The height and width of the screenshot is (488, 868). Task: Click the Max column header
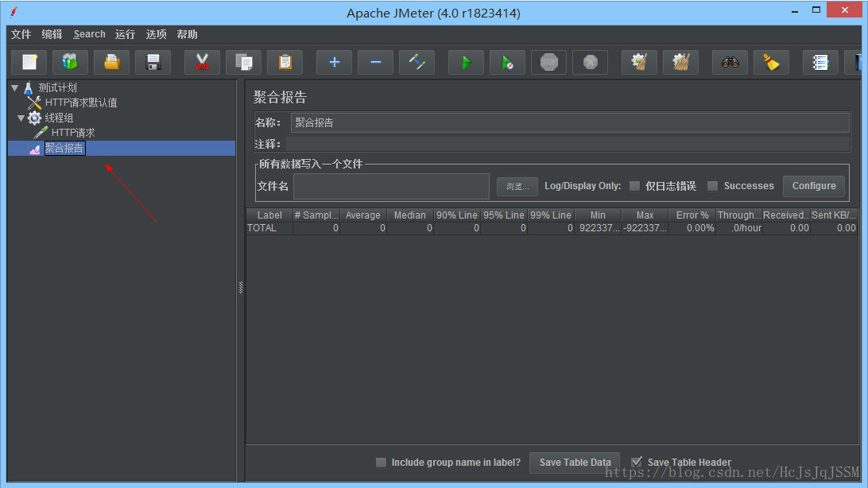645,215
